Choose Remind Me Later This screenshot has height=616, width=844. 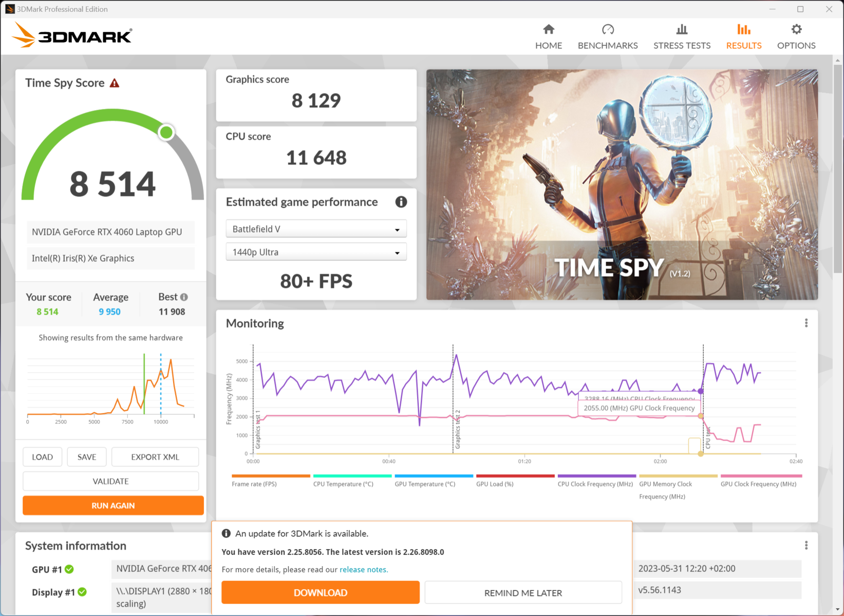point(523,592)
